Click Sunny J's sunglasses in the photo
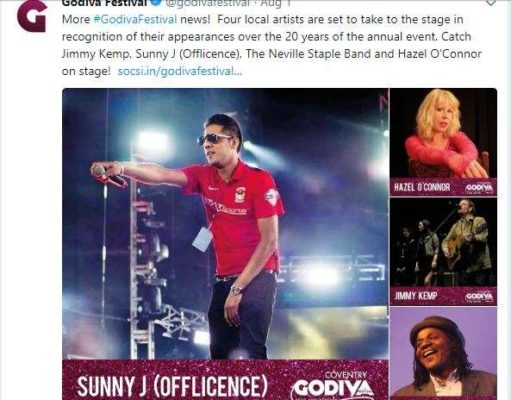 (213, 139)
